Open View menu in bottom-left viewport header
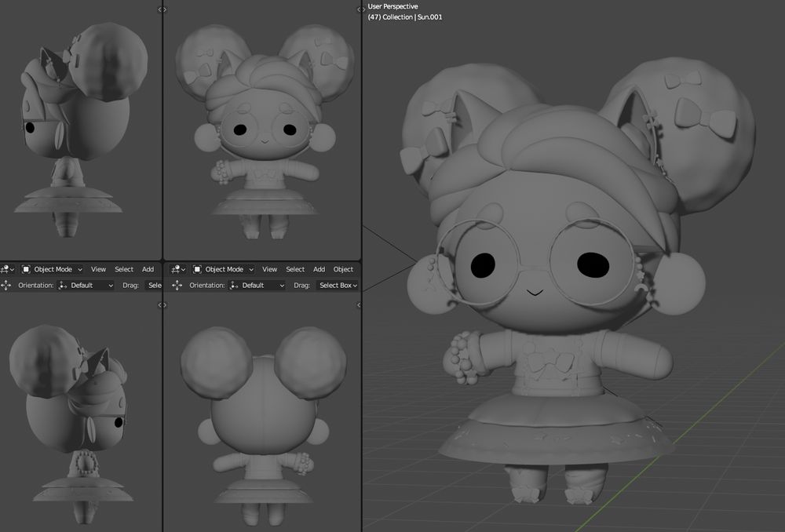The width and height of the screenshot is (785, 532). click(x=98, y=269)
